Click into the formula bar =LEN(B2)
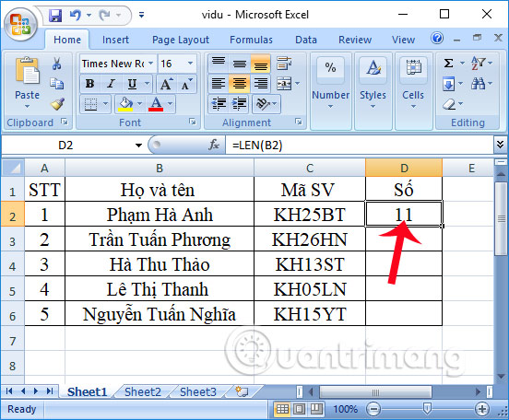The image size is (509, 420). 360,145
